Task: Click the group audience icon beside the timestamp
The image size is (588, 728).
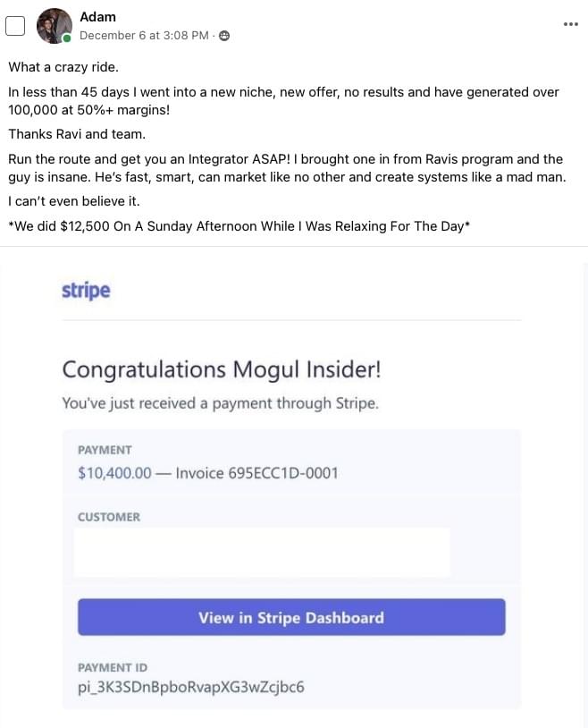Action: tap(224, 36)
